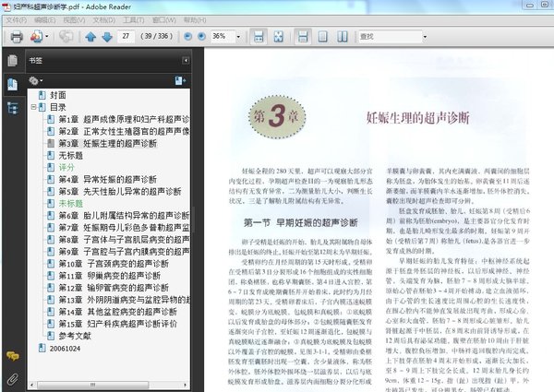Open the 窗口(W) menu
The width and height of the screenshot is (554, 392).
(x=164, y=20)
